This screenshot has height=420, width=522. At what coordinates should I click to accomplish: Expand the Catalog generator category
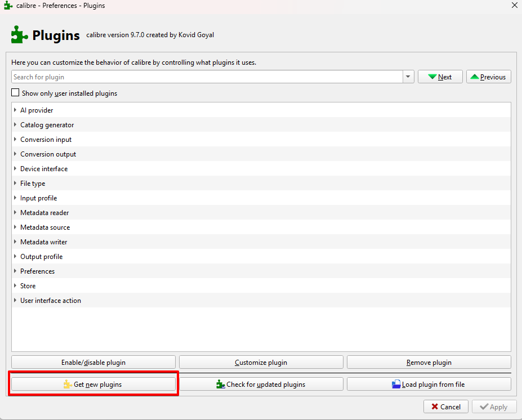coord(15,124)
